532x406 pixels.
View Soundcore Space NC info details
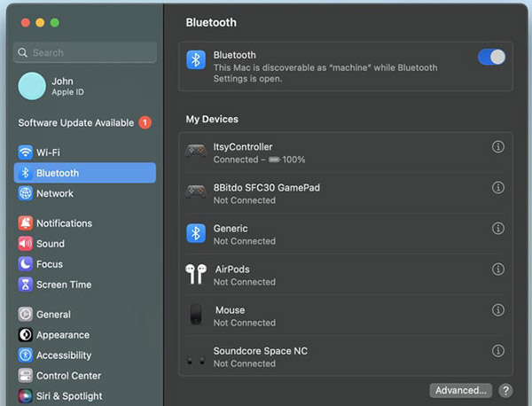click(x=497, y=351)
